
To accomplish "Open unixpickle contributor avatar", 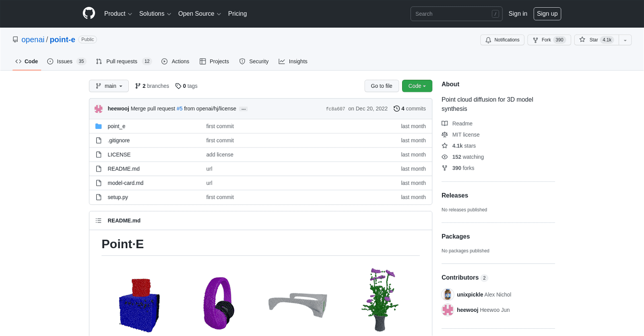I will click(448, 295).
